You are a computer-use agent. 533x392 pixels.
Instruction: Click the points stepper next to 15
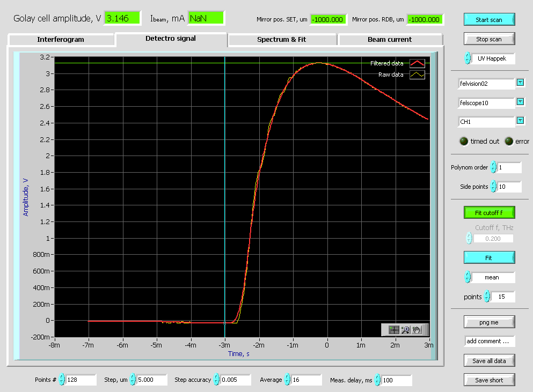point(487,297)
